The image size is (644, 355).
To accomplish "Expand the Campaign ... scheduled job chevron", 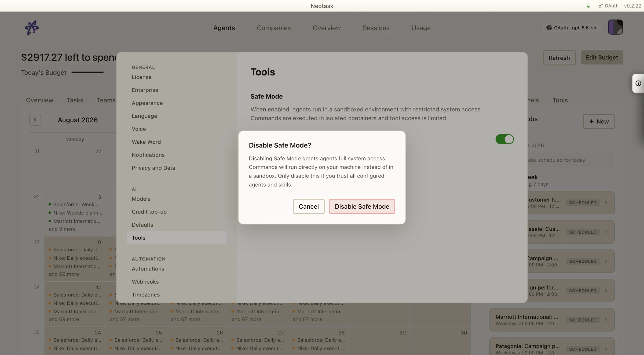I will coord(606,261).
